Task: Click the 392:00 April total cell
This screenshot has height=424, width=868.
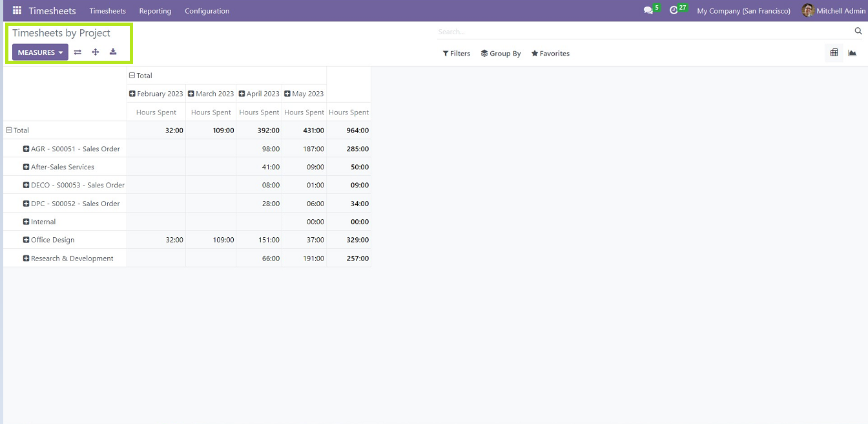Action: click(x=259, y=130)
